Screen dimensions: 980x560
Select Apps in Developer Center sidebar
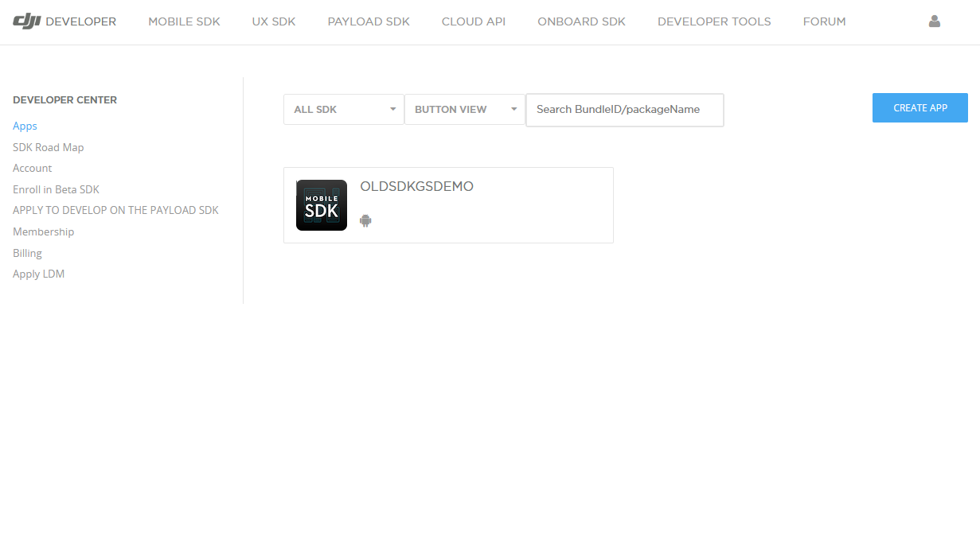[25, 126]
